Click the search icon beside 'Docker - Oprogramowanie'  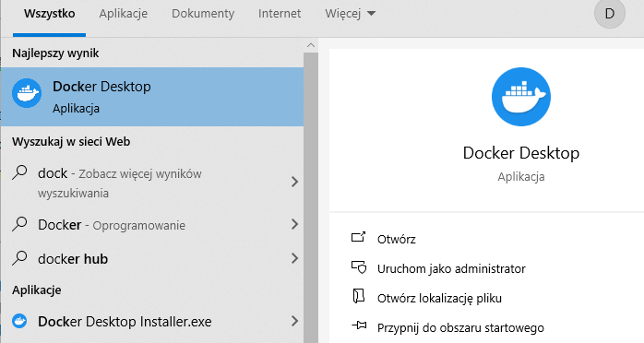[x=19, y=224]
